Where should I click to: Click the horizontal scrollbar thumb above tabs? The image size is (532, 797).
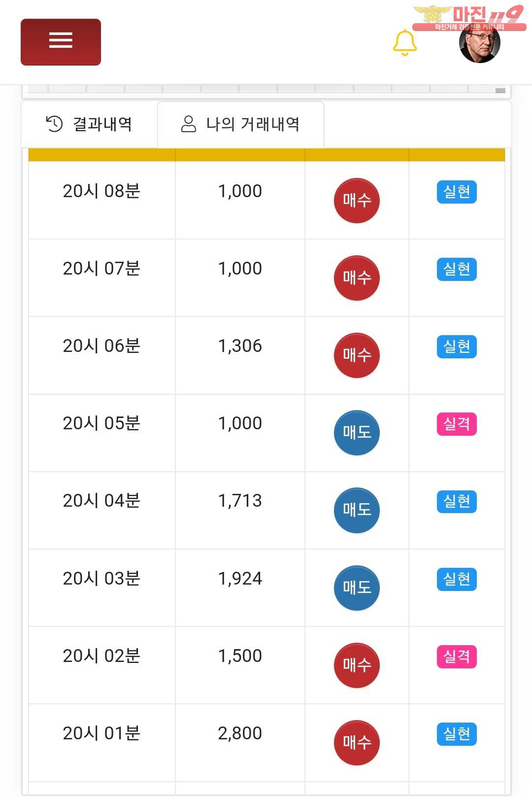(500, 90)
